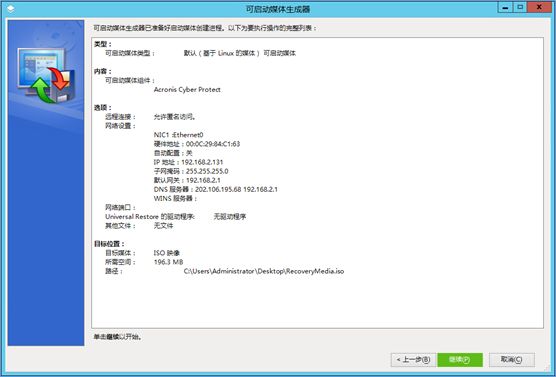556x377 pixels.
Task: Click the app icon in the title bar
Action: coord(11,9)
